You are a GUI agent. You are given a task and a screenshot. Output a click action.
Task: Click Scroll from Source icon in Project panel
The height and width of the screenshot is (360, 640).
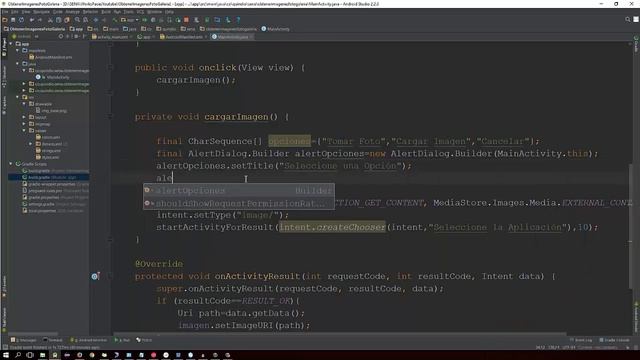pyautogui.click(x=61, y=36)
